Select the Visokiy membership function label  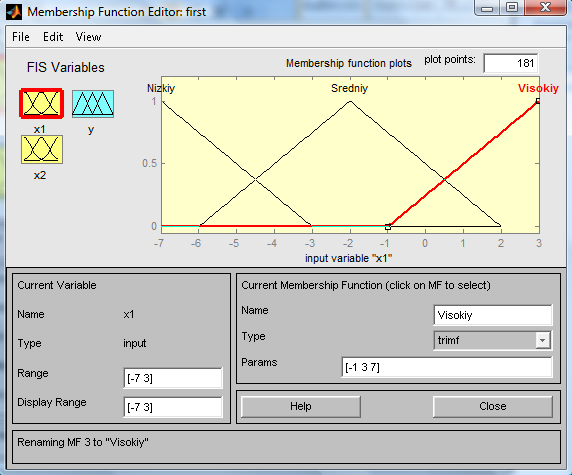coord(538,88)
